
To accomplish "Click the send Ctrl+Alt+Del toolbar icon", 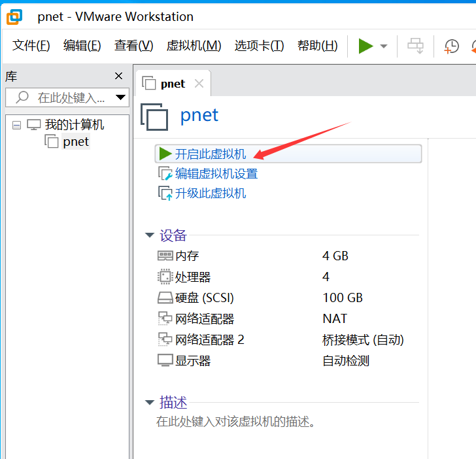I will 415,46.
